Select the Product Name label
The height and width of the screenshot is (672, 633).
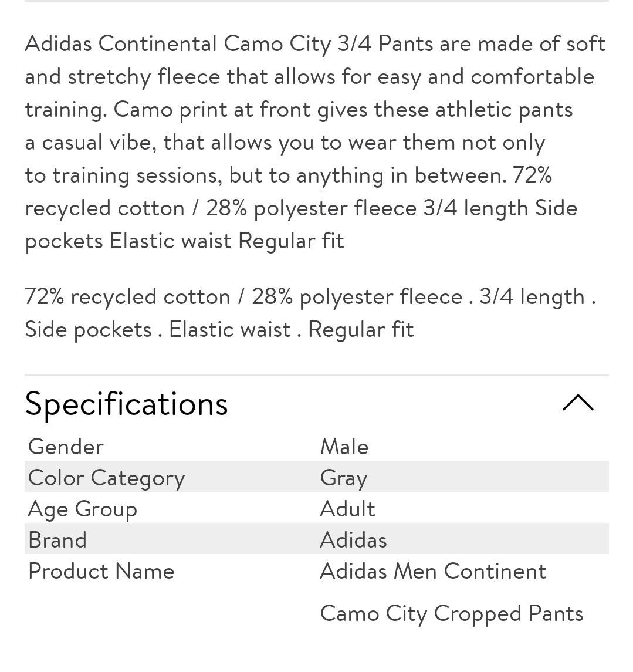pos(101,571)
